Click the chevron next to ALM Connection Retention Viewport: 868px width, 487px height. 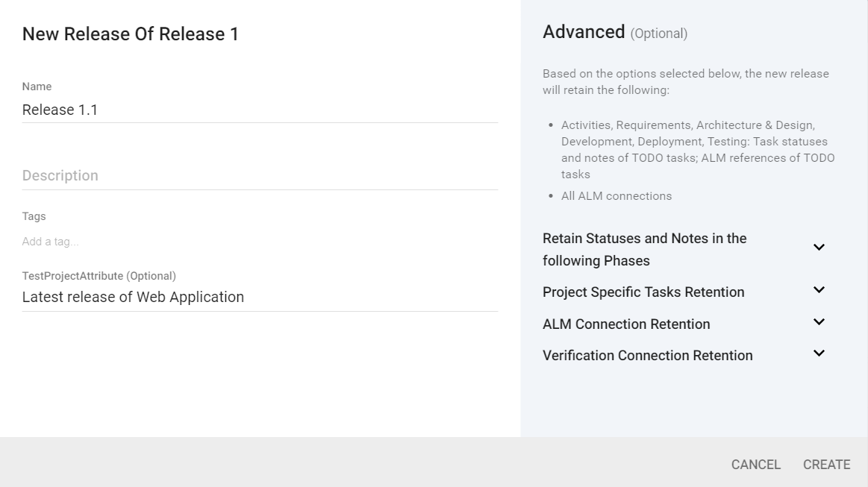819,321
